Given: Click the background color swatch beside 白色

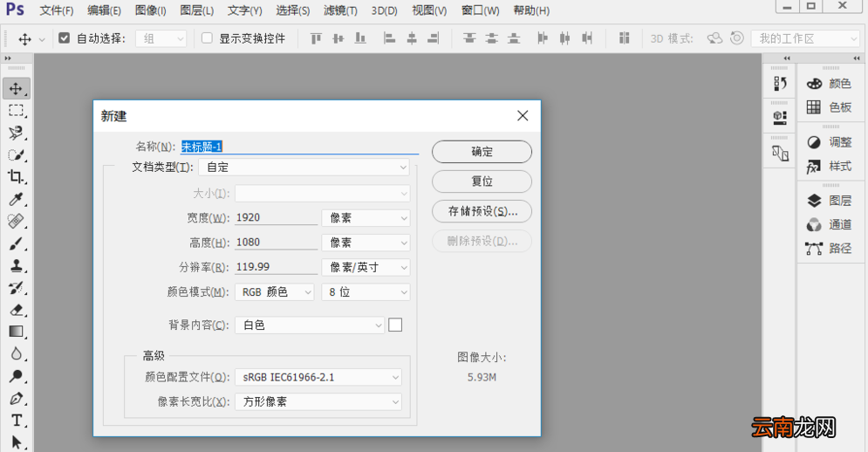Looking at the screenshot, I should pyautogui.click(x=395, y=325).
